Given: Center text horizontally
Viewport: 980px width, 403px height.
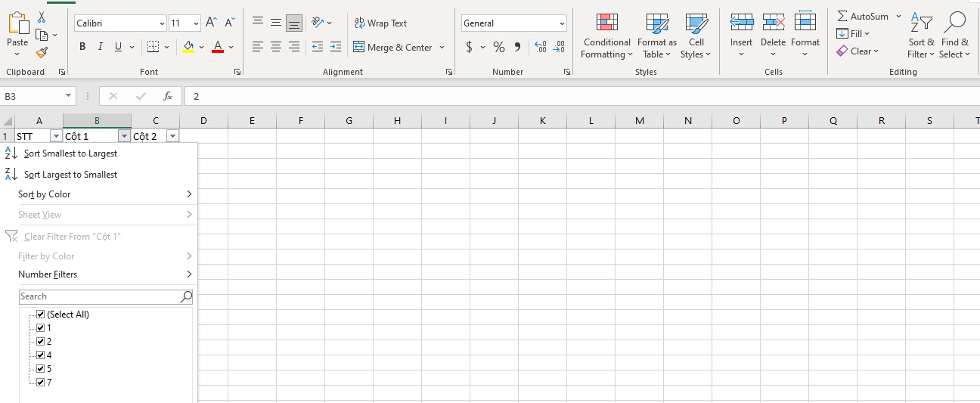Looking at the screenshot, I should click(276, 47).
